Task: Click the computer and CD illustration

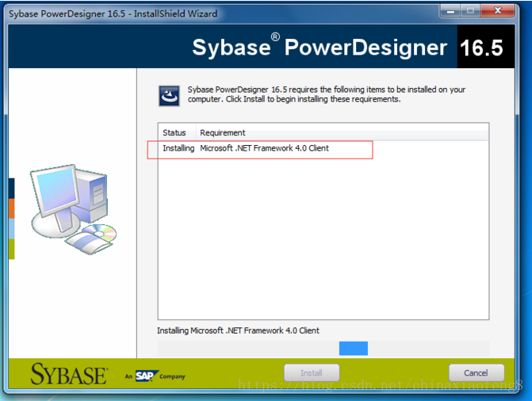Action: (x=74, y=209)
